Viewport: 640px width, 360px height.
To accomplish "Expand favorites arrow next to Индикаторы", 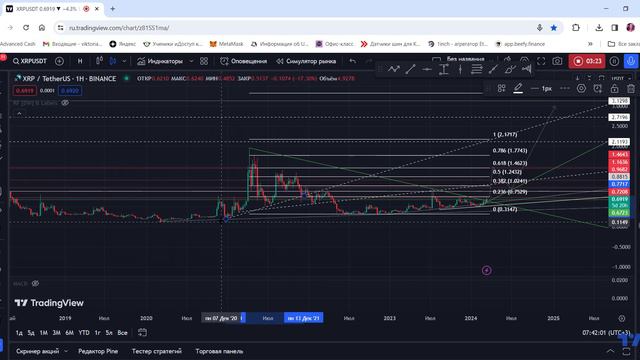I will pyautogui.click(x=191, y=61).
